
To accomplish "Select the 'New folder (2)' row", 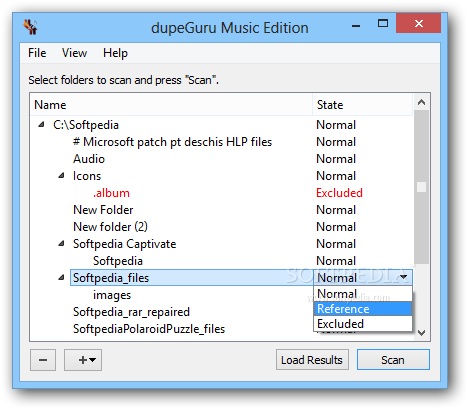I will 110,227.
